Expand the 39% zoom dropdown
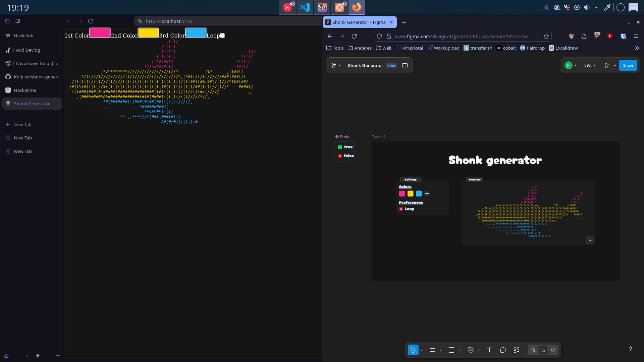The image size is (644, 362). pyautogui.click(x=590, y=65)
